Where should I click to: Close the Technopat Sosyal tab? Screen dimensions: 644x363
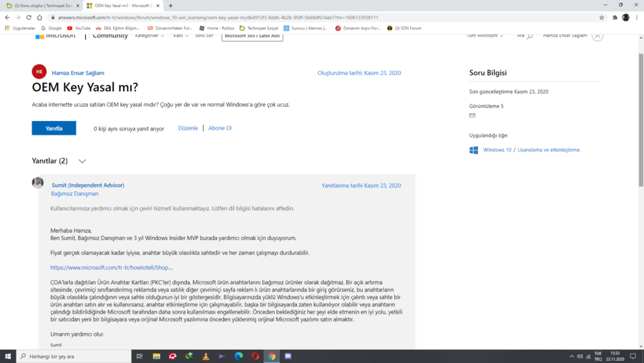(77, 6)
